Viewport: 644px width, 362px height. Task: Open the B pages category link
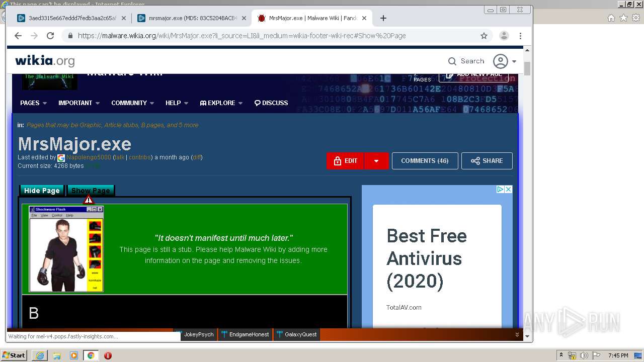tap(152, 125)
